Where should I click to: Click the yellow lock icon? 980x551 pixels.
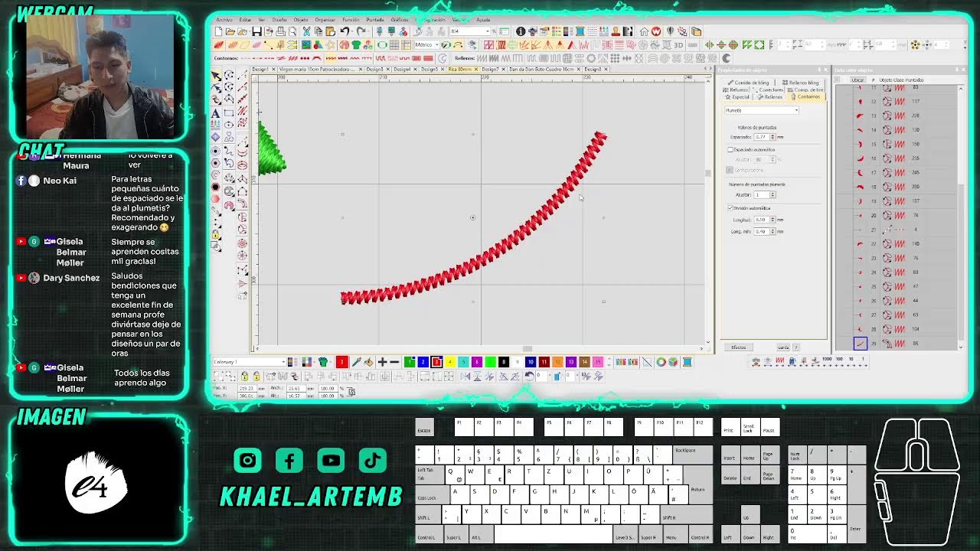[245, 377]
